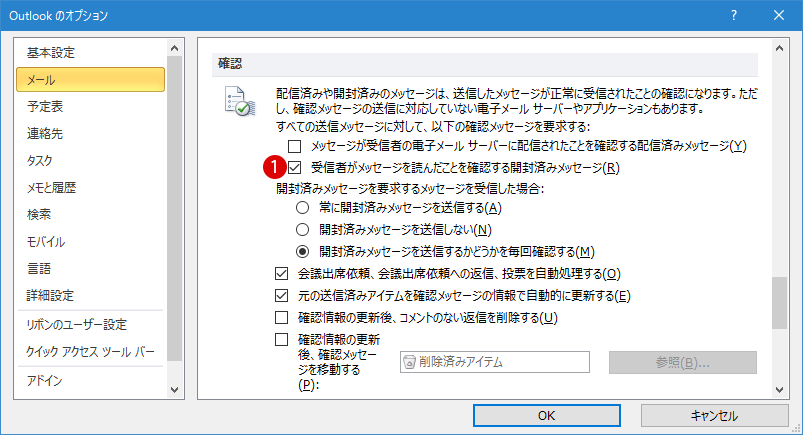Click the 参照(B)... browse button

(683, 362)
